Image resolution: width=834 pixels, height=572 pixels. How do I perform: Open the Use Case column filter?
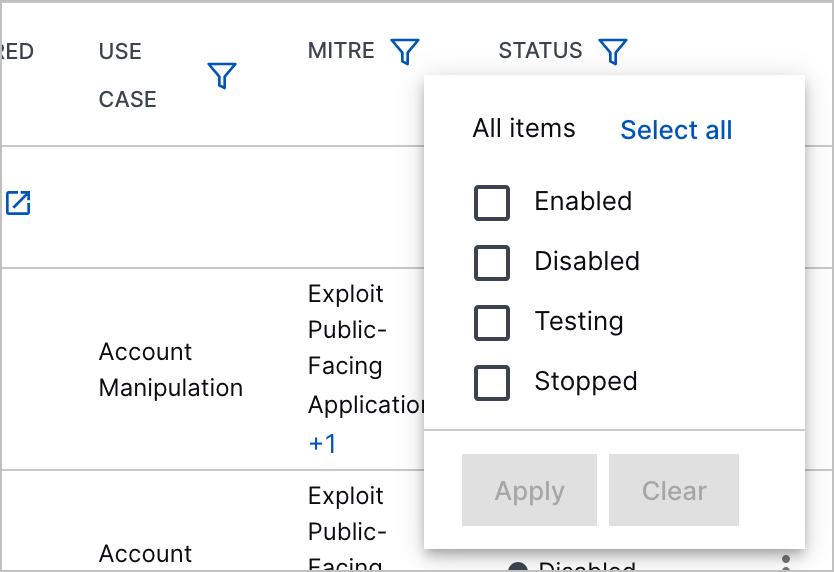tap(222, 76)
